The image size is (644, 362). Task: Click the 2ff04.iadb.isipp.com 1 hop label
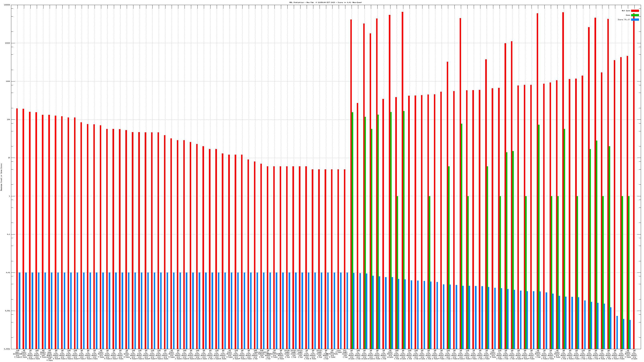tap(287, 354)
